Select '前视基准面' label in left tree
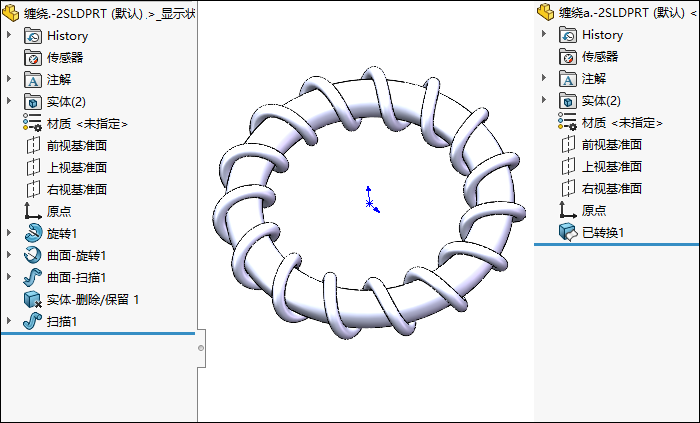The image size is (700, 423). 77,146
